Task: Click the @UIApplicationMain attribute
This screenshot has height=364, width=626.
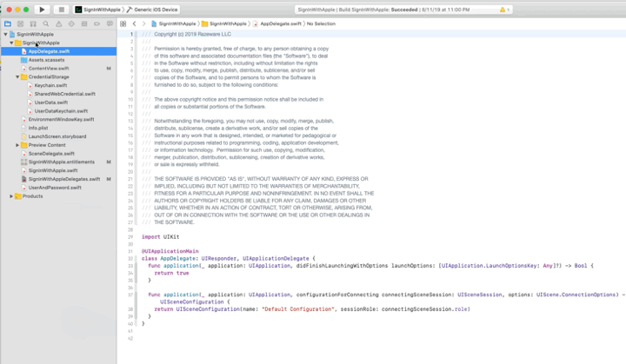Action: click(x=170, y=251)
